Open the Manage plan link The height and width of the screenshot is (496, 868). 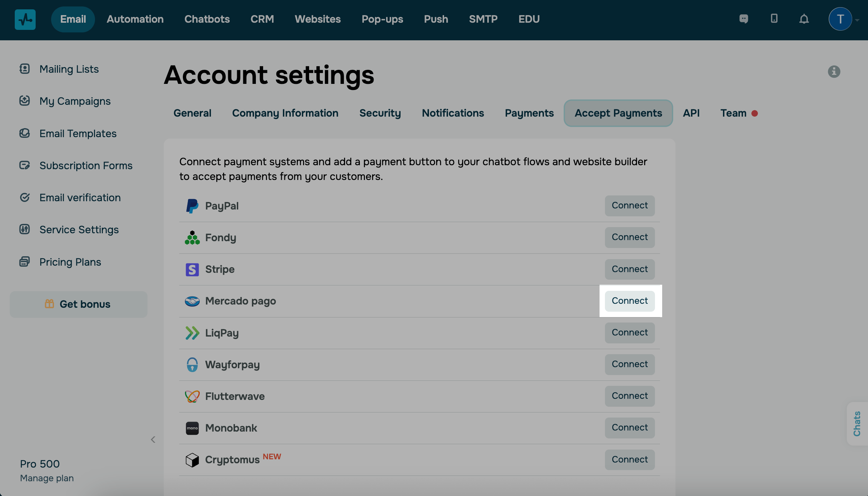[x=47, y=478]
